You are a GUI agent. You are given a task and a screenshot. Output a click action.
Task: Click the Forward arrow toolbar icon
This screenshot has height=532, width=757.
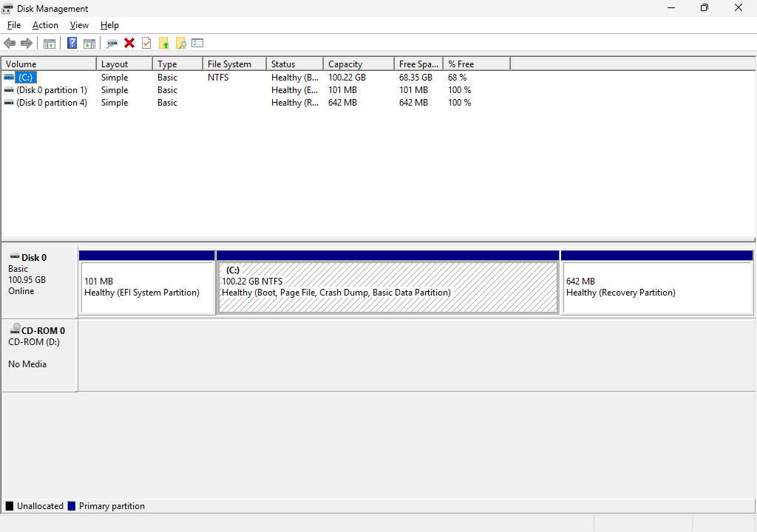tap(27, 44)
